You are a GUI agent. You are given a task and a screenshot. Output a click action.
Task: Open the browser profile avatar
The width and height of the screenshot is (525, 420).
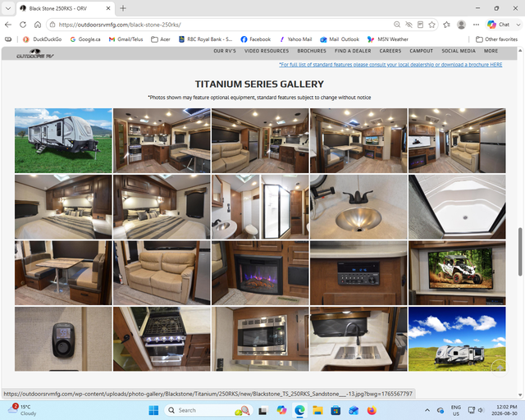click(x=461, y=25)
